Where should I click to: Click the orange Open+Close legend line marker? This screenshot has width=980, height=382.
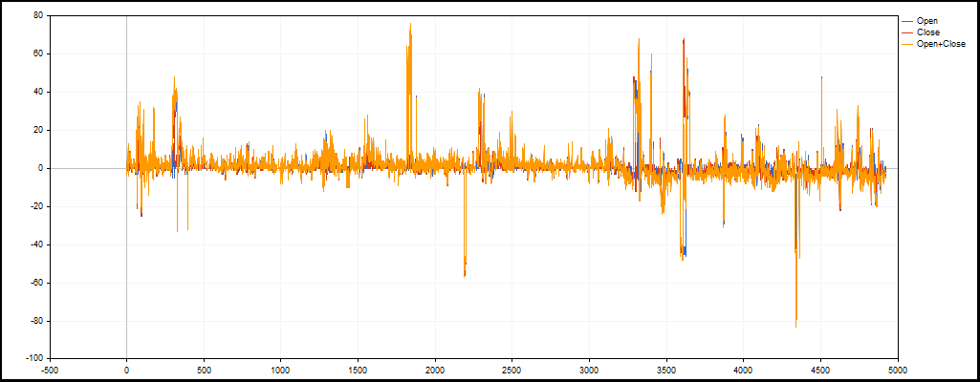907,44
